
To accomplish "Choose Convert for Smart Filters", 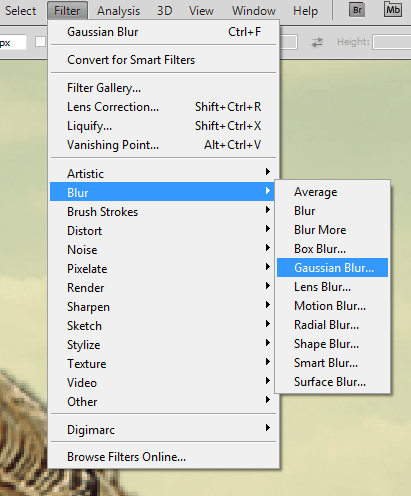I will tap(163, 60).
